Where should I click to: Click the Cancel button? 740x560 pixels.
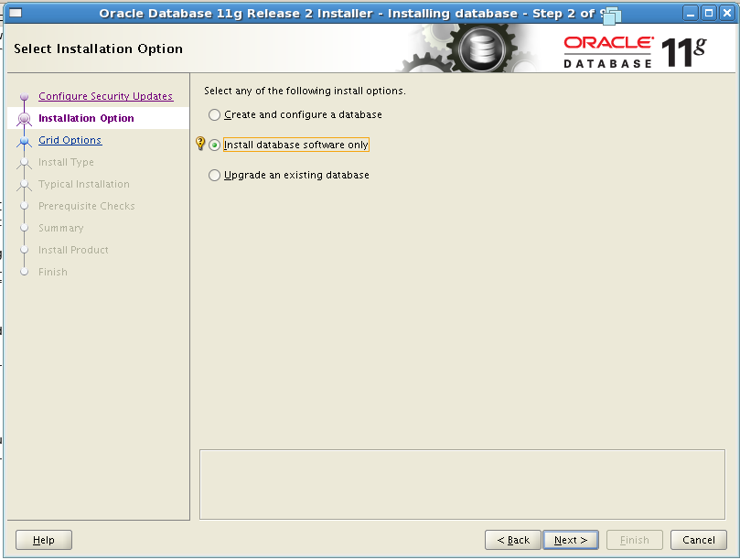[699, 540]
